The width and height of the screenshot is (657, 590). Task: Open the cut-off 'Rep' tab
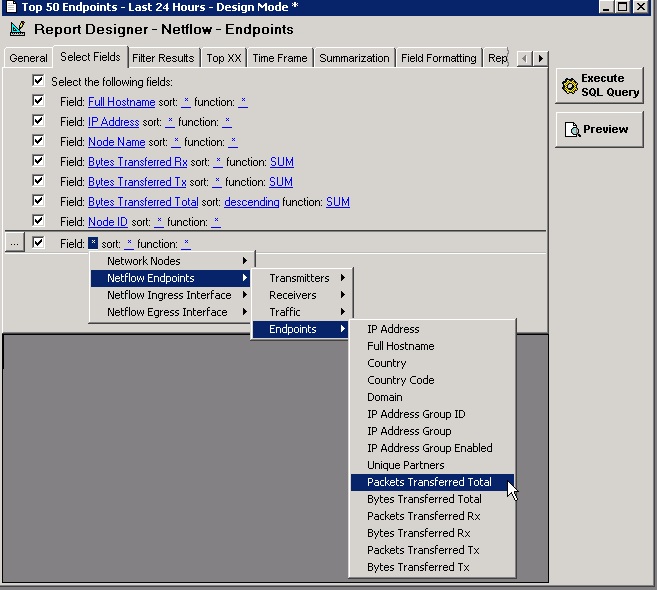pyautogui.click(x=497, y=58)
